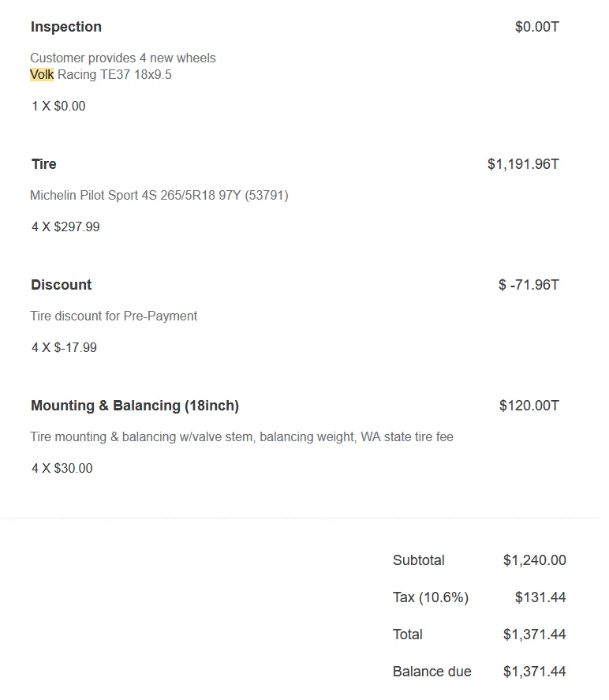Click the $120.00T mounting amount

(529, 406)
